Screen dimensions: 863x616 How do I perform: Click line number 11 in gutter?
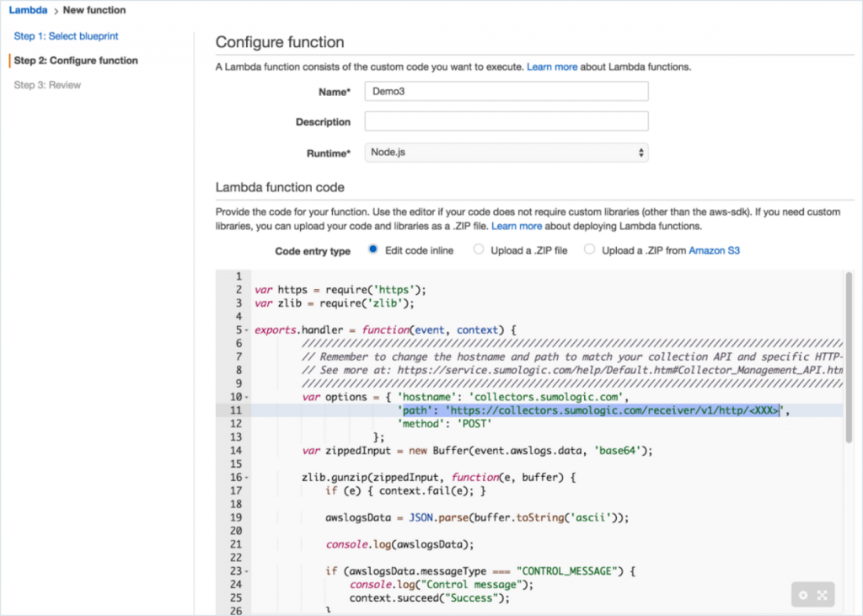click(236, 410)
